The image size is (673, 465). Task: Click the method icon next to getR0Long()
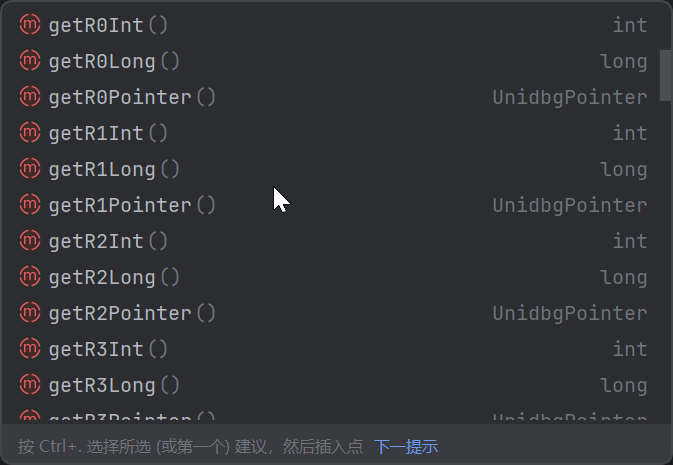point(30,61)
